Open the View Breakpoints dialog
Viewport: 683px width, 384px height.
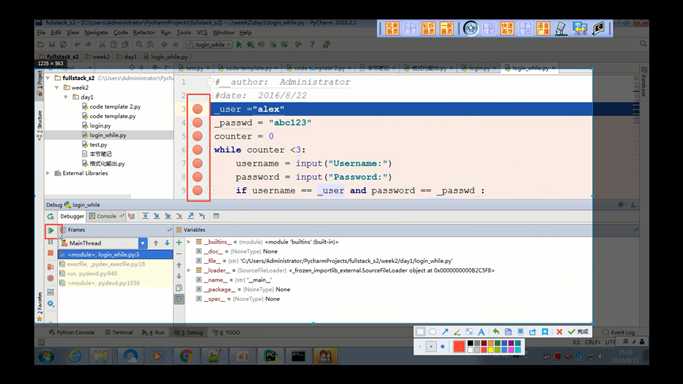point(51,267)
